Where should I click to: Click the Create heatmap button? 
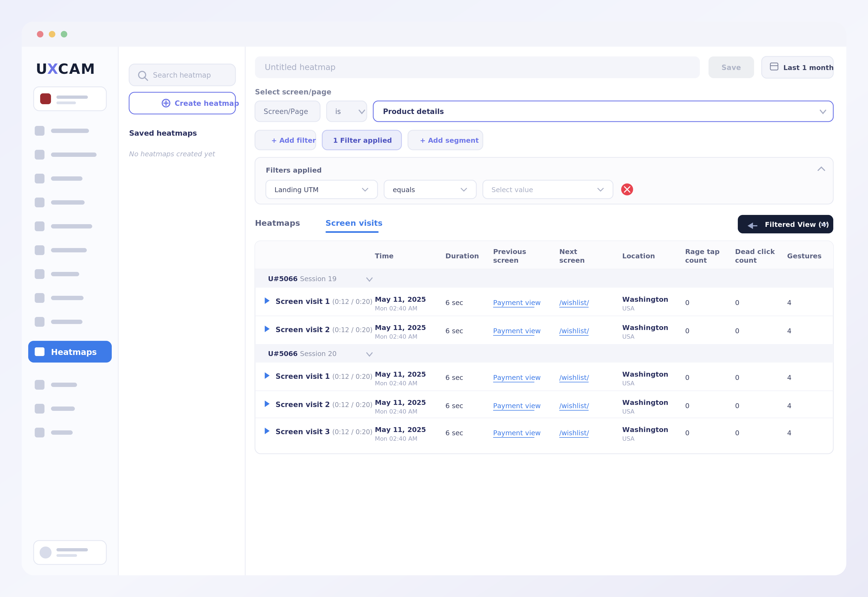coord(182,103)
